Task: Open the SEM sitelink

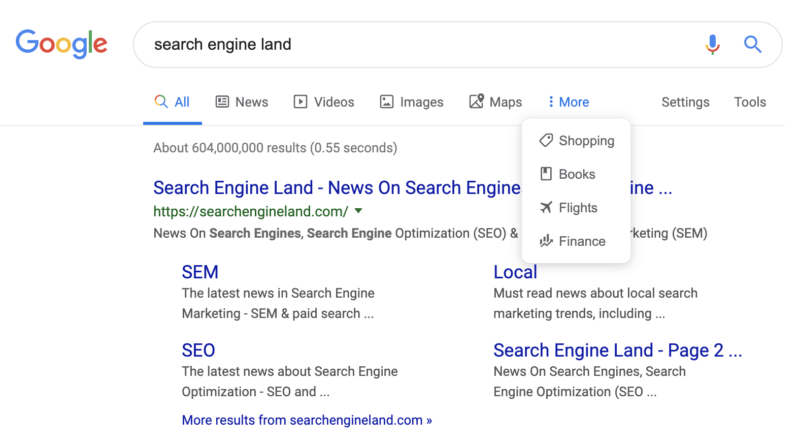Action: click(200, 272)
